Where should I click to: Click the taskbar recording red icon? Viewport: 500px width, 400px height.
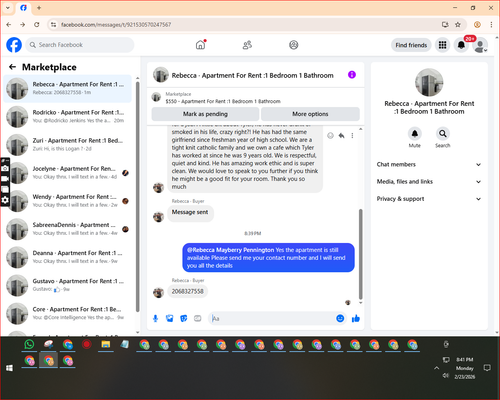(x=87, y=344)
